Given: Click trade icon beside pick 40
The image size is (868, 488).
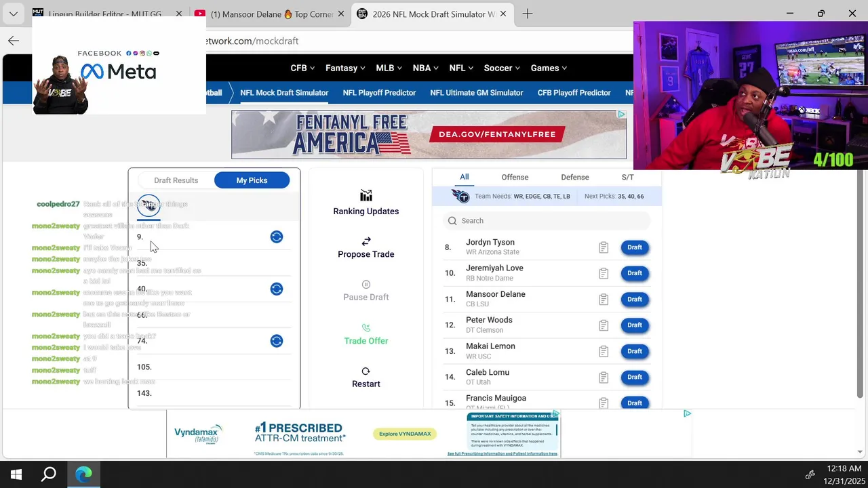Looking at the screenshot, I should pos(277,289).
